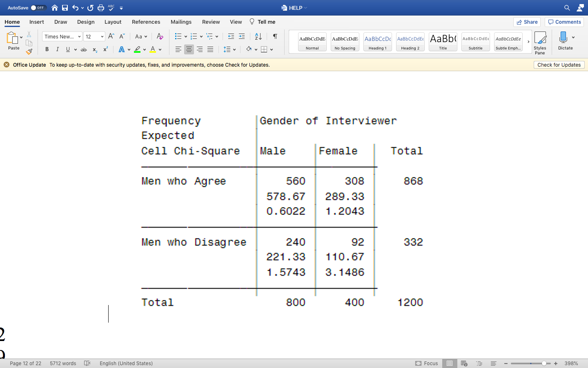
Task: Sort text A to Z icon
Action: pyautogui.click(x=258, y=36)
